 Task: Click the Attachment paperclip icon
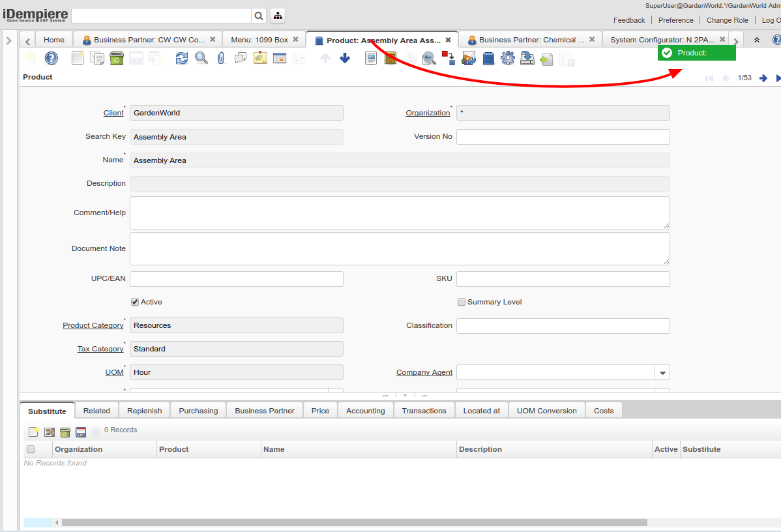click(221, 58)
